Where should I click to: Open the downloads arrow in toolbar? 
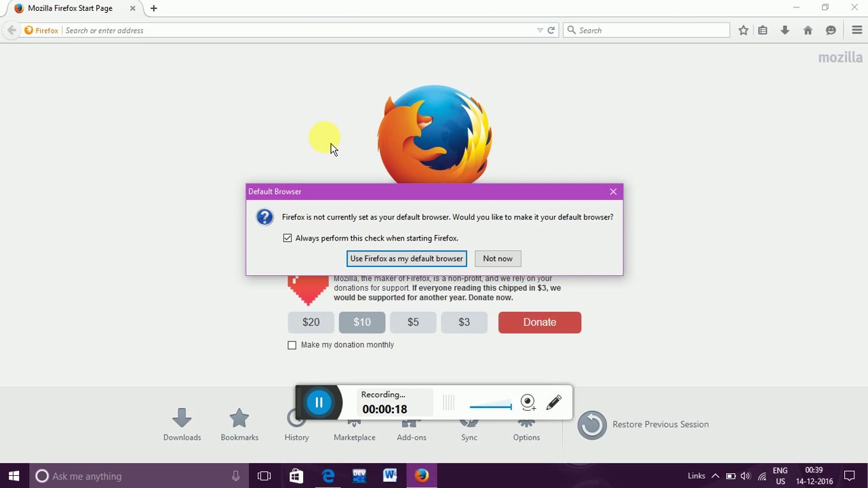click(785, 30)
